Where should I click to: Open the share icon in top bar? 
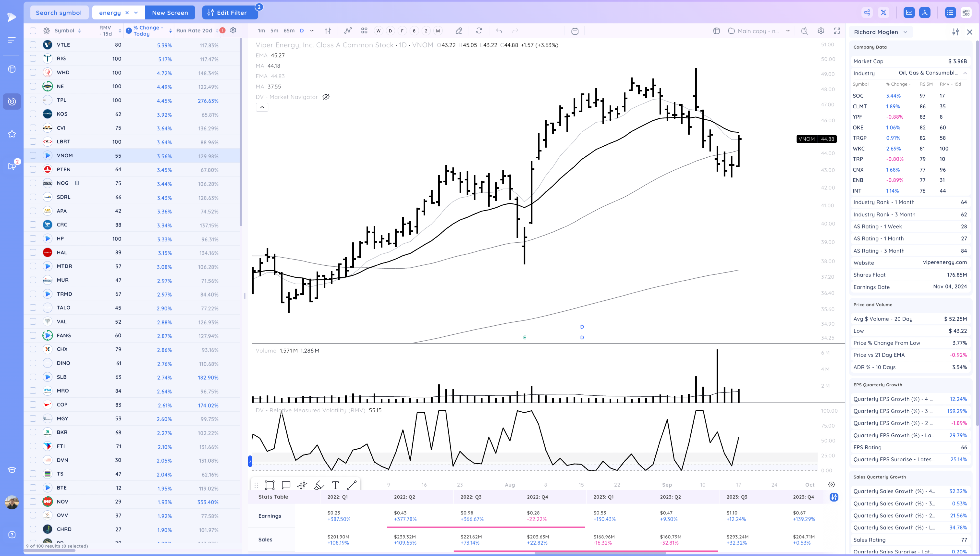click(867, 13)
